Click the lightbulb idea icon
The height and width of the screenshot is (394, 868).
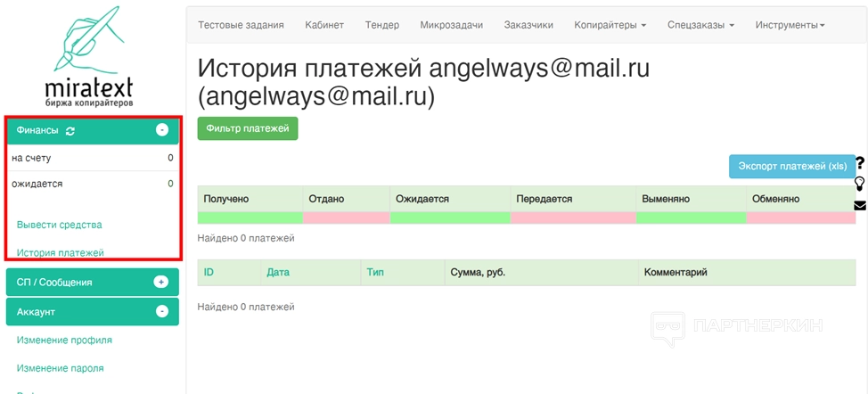point(860,184)
